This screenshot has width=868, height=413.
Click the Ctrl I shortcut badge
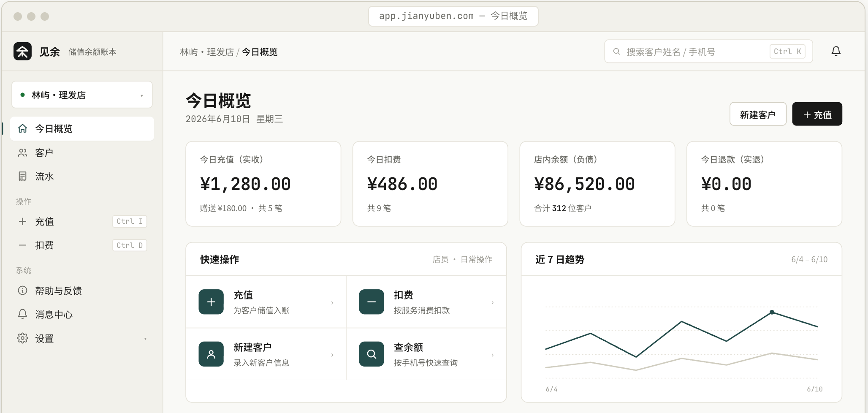pos(130,221)
